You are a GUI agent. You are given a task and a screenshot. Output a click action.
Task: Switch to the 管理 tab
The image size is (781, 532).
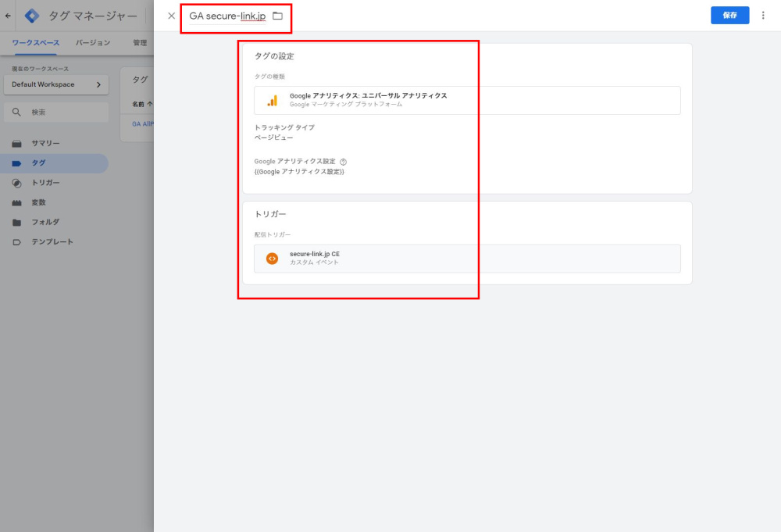pyautogui.click(x=140, y=43)
